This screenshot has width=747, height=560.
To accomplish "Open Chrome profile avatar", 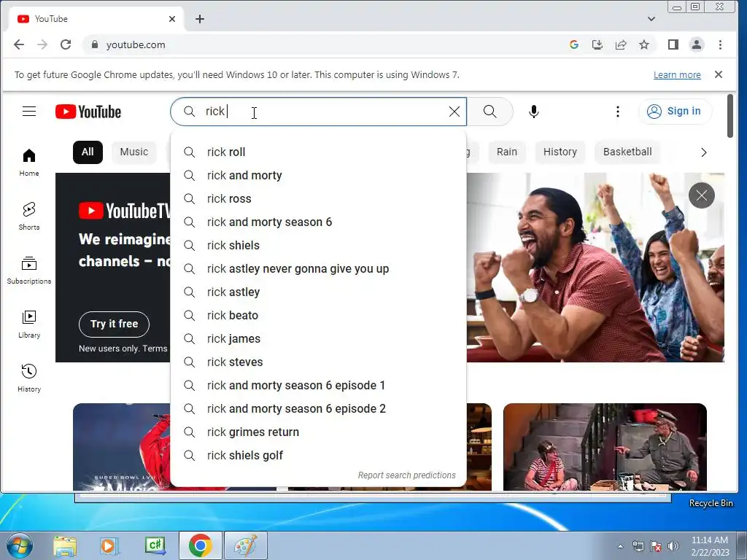I will 696,44.
